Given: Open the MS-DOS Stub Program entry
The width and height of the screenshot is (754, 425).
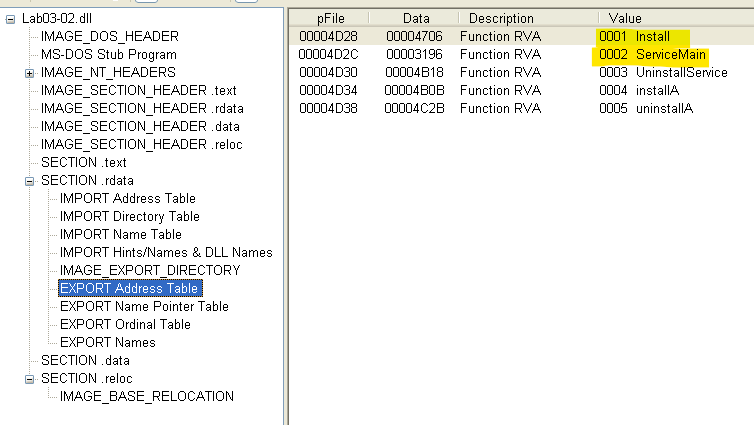Looking at the screenshot, I should point(108,55).
